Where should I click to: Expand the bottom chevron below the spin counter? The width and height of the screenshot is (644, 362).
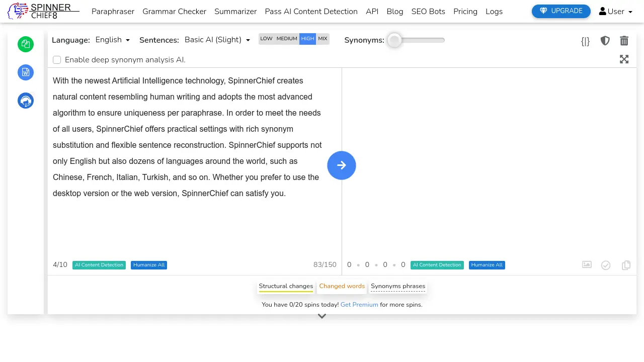tap(322, 316)
